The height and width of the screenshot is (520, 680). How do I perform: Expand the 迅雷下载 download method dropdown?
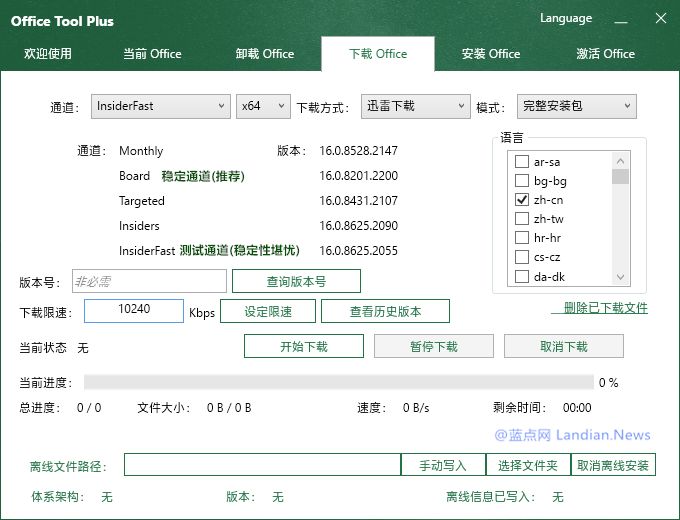[x=415, y=106]
